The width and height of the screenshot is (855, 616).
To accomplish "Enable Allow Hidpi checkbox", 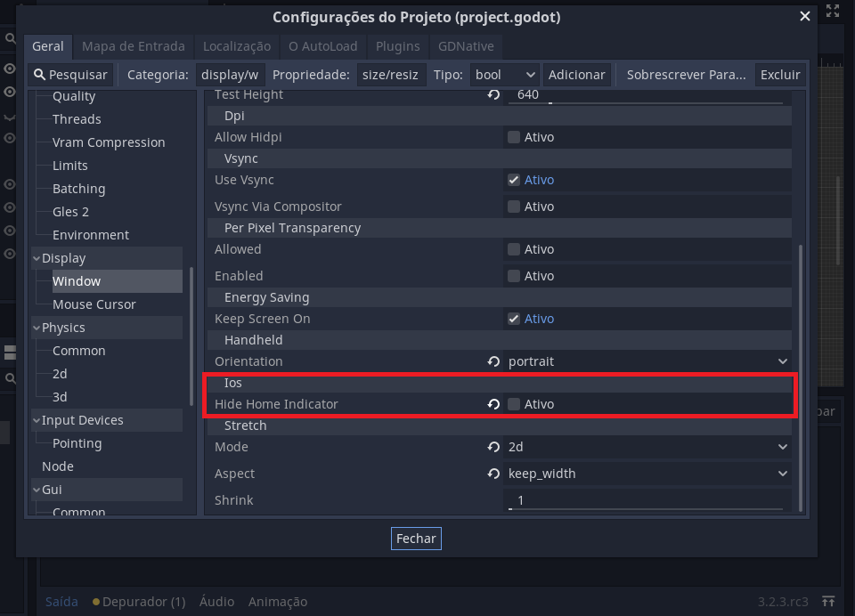I will click(x=514, y=137).
